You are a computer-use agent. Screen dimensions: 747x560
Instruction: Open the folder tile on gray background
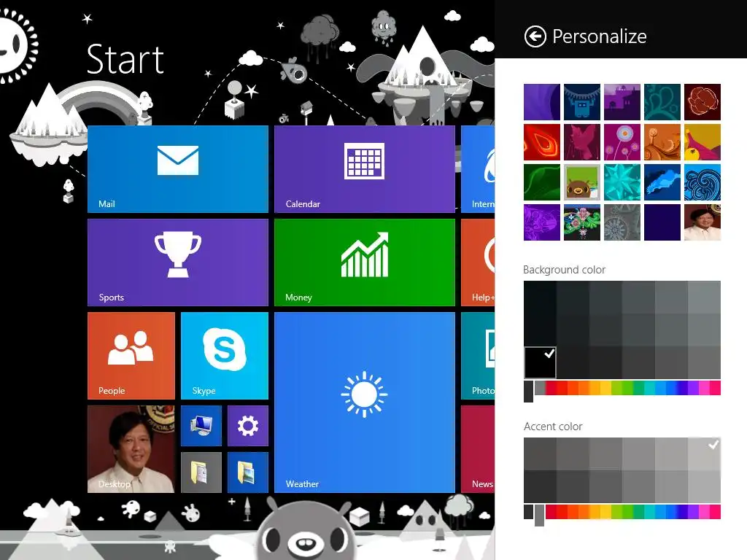pyautogui.click(x=201, y=472)
